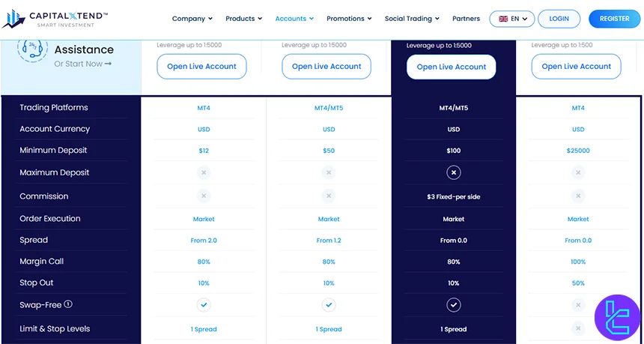Click the 50% stop out value
Screen dimensions: 644x344
coord(578,283)
